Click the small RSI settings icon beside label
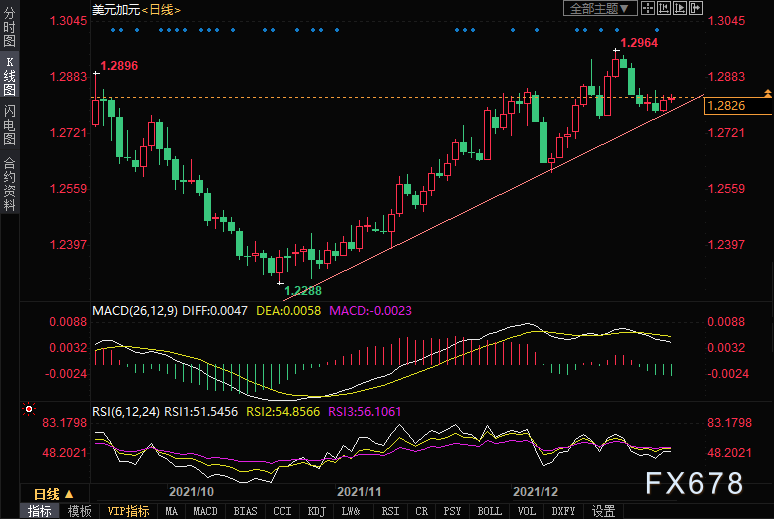Screen dimensions: 774x519 [29, 409]
